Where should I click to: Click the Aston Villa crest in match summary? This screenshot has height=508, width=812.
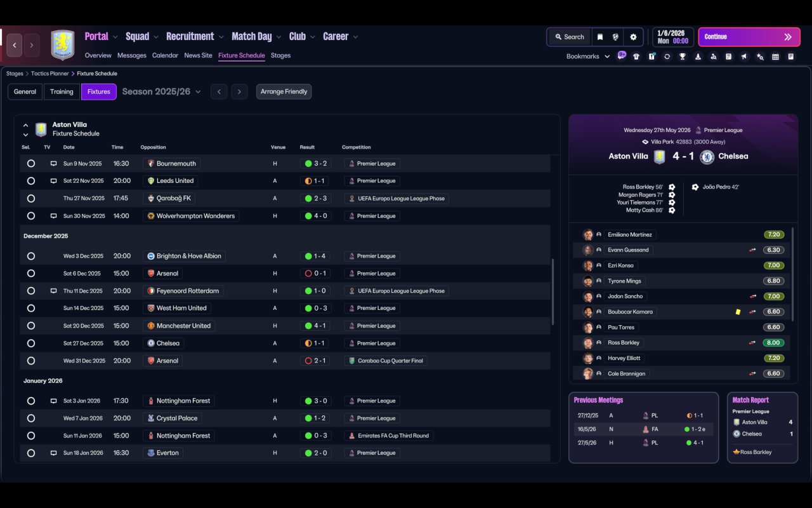tap(659, 157)
